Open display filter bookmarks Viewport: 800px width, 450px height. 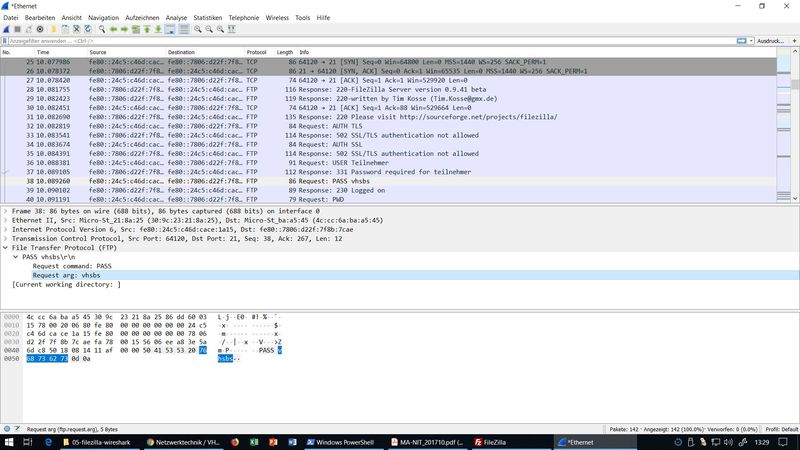[5, 41]
